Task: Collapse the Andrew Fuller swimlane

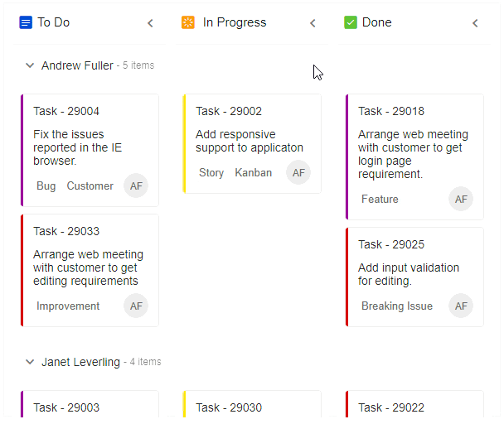Action: [30, 65]
